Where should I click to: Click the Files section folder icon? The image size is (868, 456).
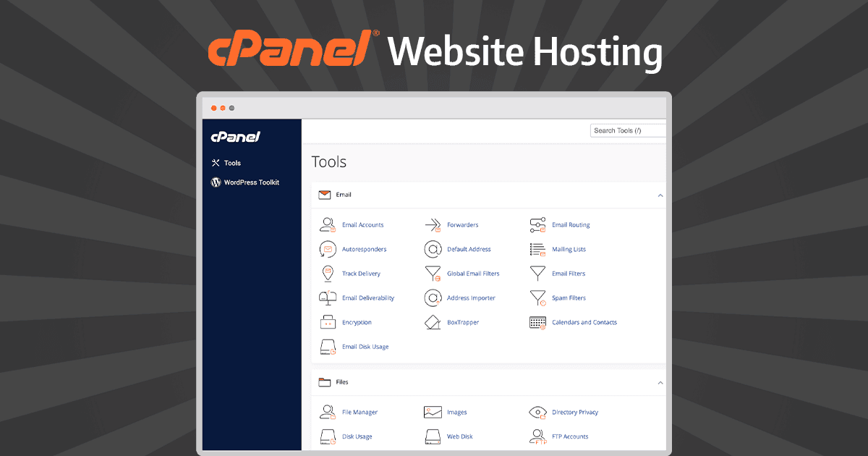tap(324, 382)
